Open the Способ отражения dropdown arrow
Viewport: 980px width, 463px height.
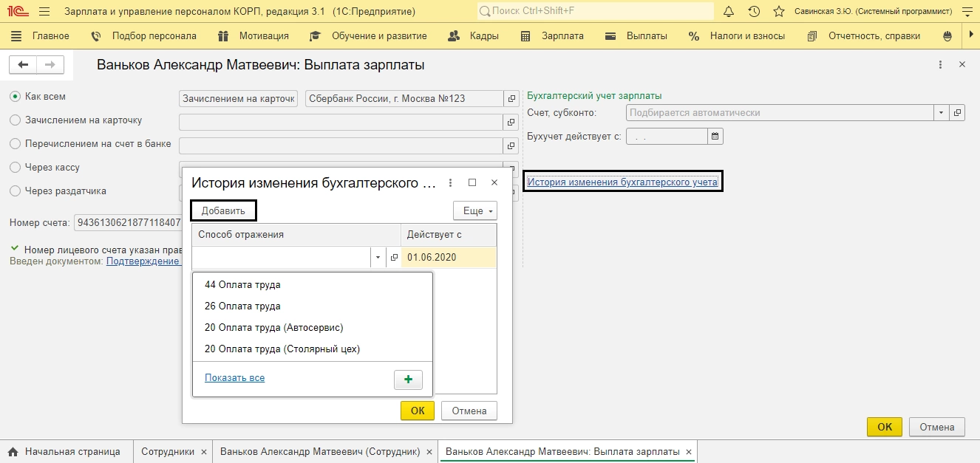click(378, 258)
